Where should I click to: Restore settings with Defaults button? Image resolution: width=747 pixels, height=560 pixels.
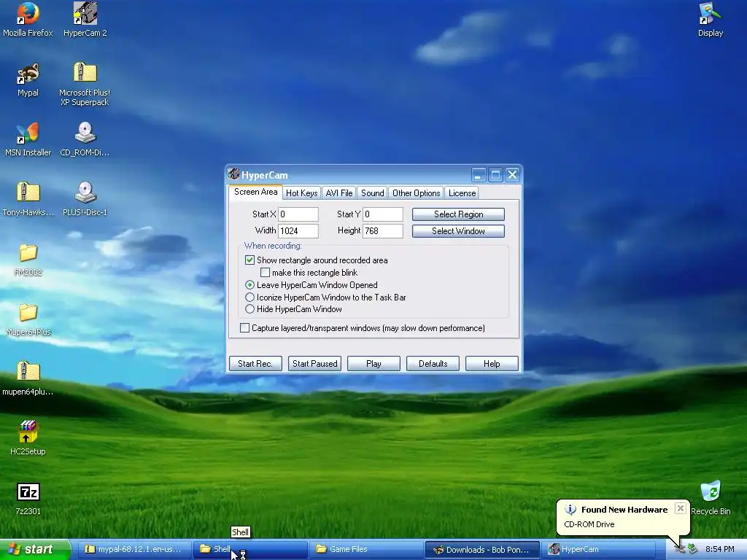(x=433, y=363)
